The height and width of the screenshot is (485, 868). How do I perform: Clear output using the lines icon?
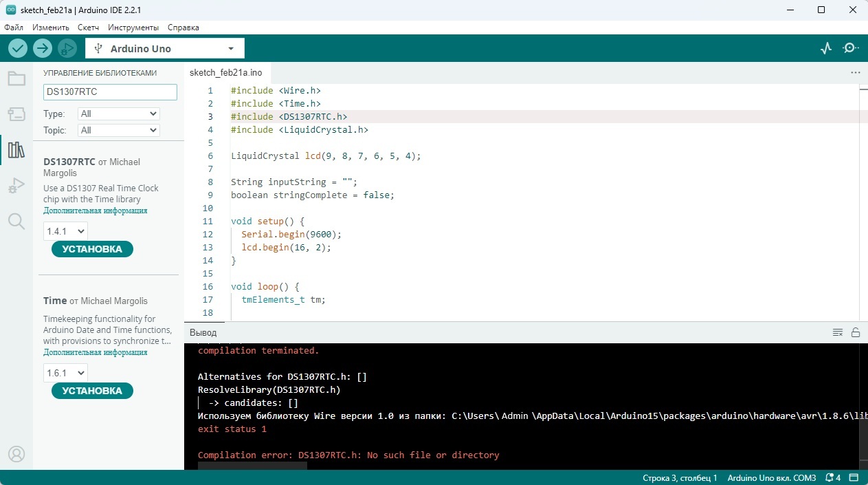[x=838, y=332]
